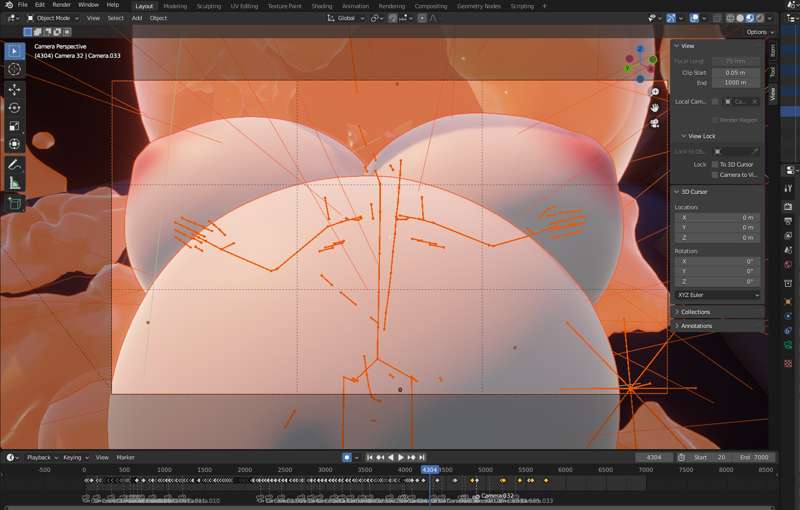This screenshot has width=800, height=510.
Task: Click the End frame field
Action: 754,457
